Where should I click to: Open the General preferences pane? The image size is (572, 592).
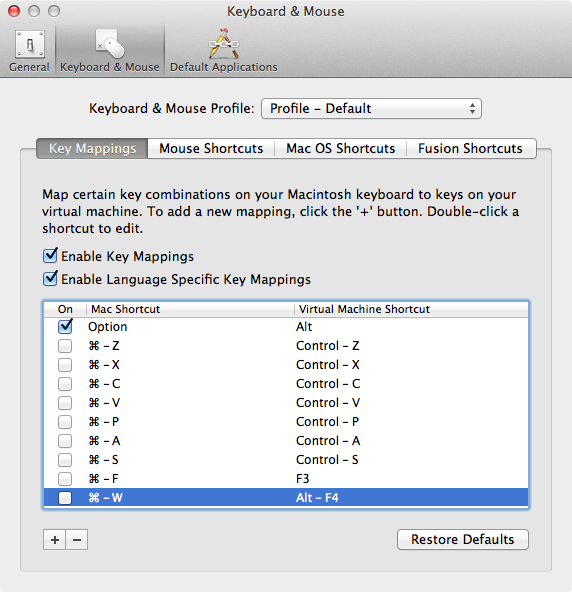(29, 51)
